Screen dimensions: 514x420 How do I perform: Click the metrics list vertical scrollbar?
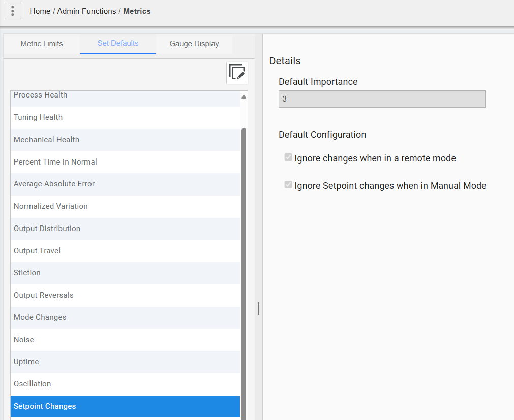(x=244, y=273)
